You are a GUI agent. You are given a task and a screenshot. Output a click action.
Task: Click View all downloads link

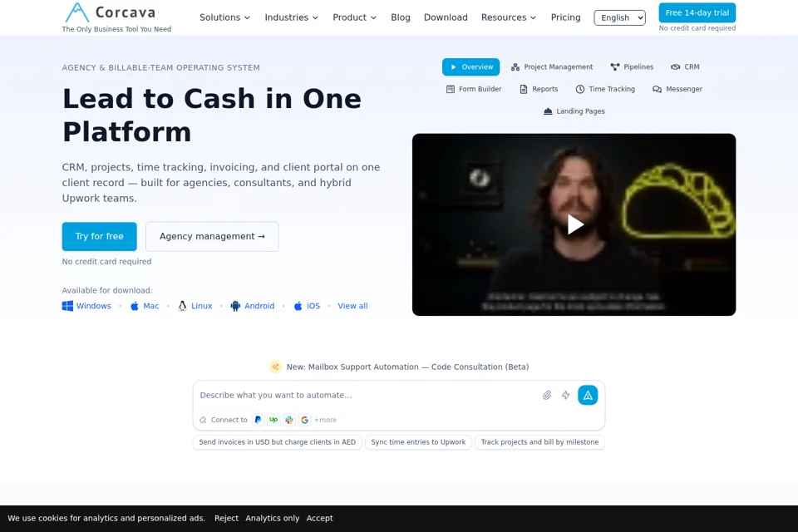coord(352,306)
